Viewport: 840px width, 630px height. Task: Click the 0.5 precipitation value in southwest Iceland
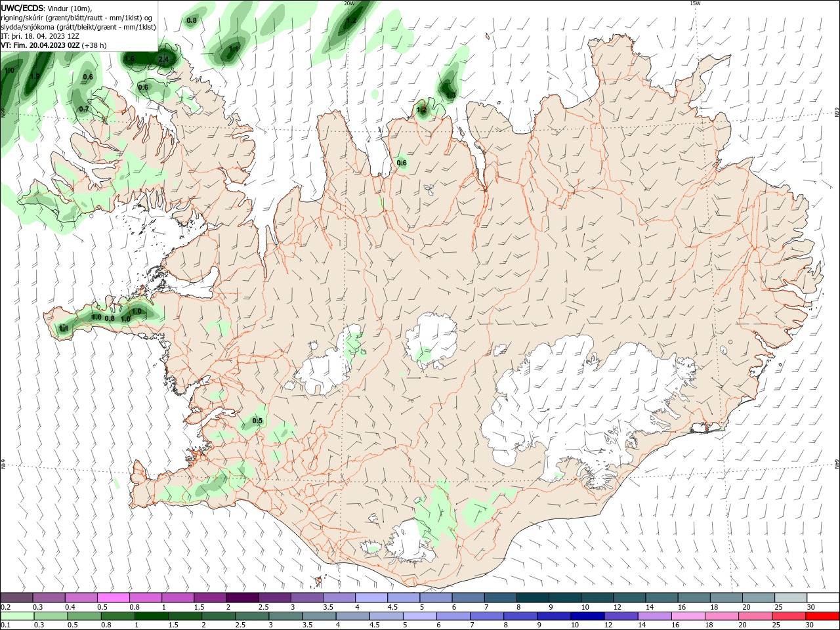(257, 421)
